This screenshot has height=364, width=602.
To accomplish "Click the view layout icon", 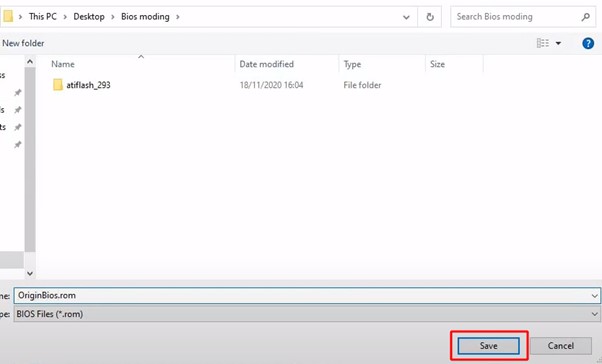I will click(x=542, y=43).
